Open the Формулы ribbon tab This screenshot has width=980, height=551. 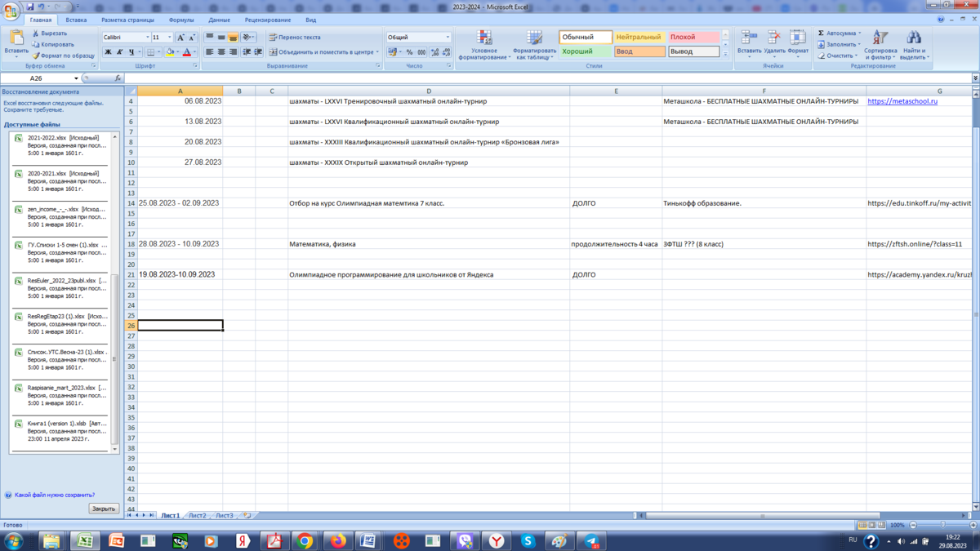(x=181, y=20)
